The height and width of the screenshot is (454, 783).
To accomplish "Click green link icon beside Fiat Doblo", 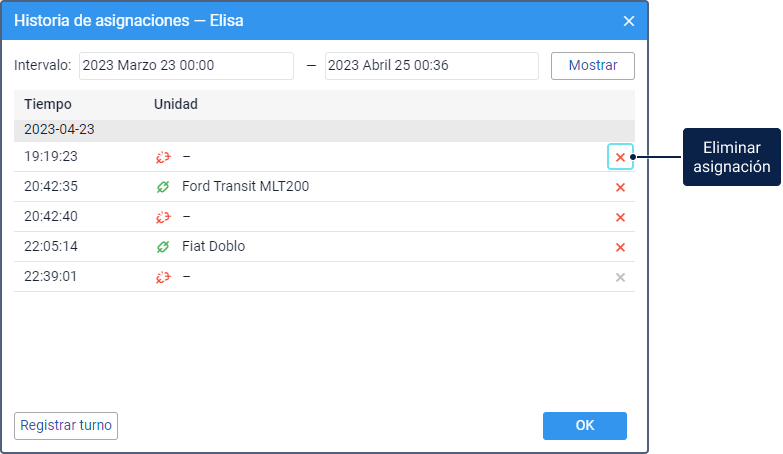I will click(163, 247).
